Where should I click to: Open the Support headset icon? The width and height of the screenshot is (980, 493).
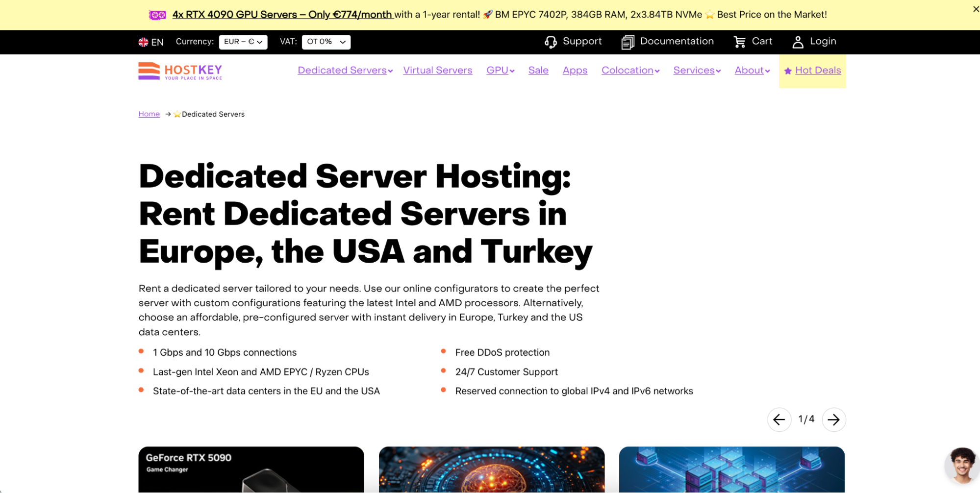coord(551,42)
